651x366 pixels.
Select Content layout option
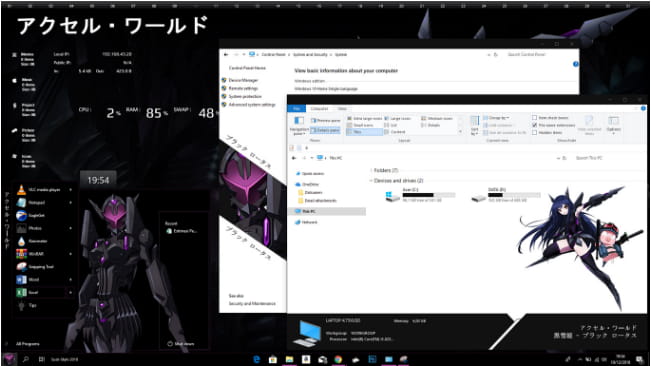click(395, 132)
